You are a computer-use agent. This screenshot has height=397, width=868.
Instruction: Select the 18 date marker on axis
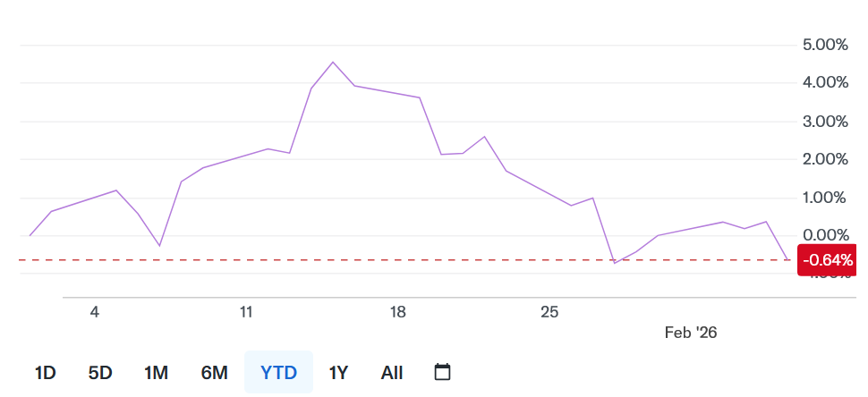click(x=398, y=312)
